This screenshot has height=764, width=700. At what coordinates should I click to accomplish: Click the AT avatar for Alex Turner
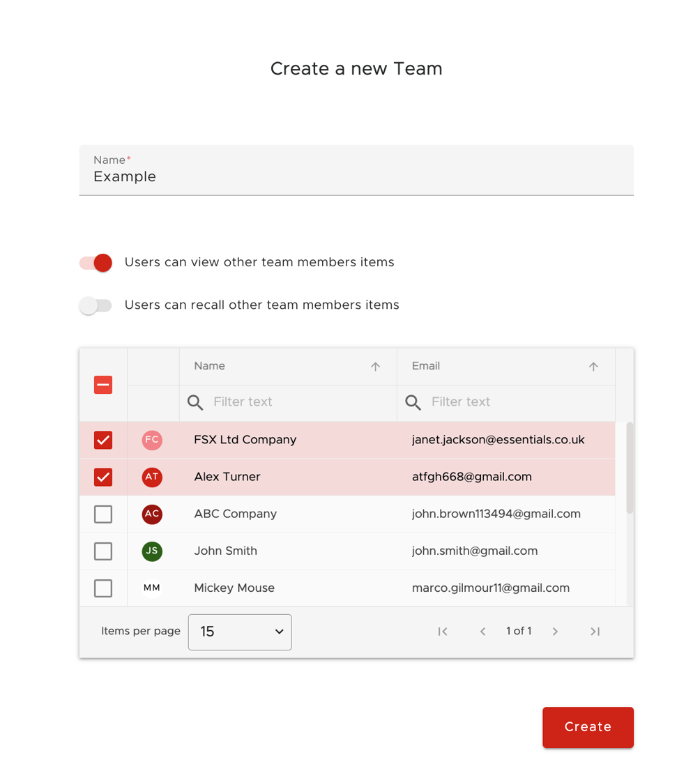(x=152, y=477)
